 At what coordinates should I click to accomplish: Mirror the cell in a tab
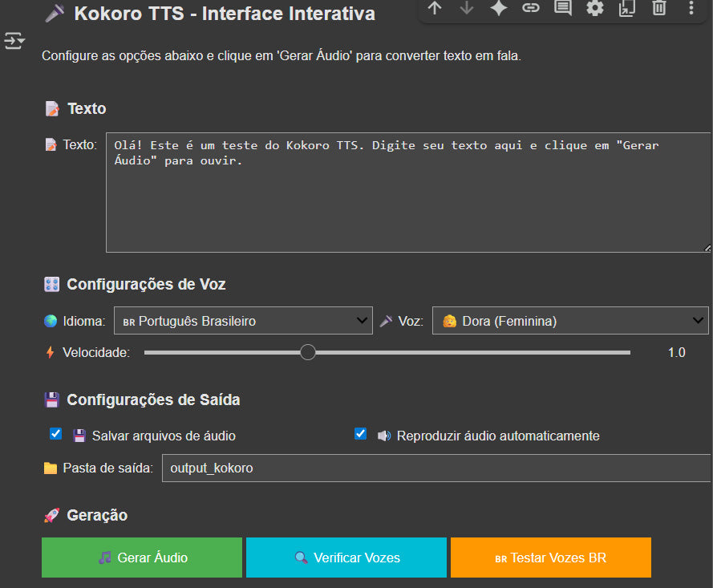pyautogui.click(x=626, y=8)
